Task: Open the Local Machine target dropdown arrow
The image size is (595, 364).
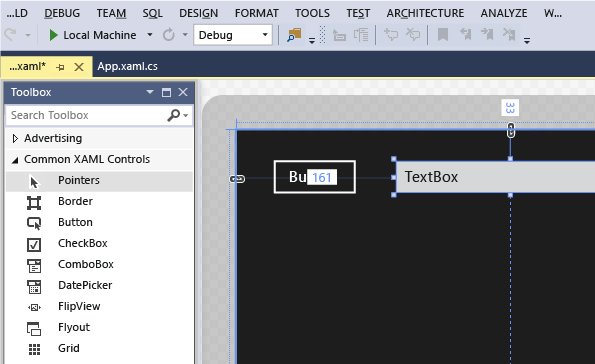Action: tap(150, 35)
